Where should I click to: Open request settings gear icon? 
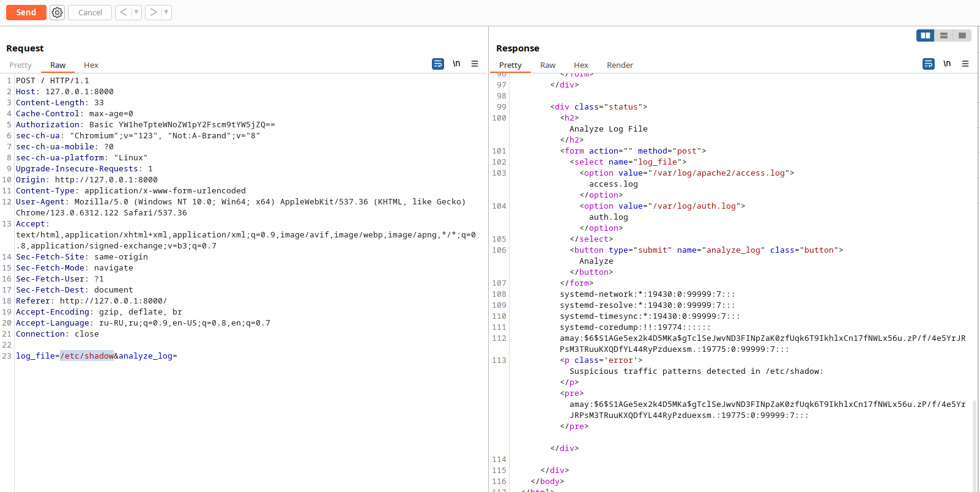click(57, 12)
